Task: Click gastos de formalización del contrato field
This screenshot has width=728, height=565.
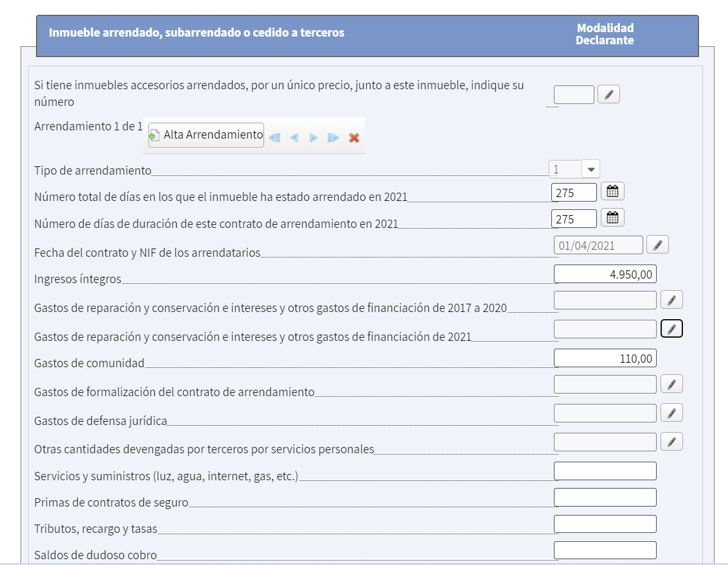Action: (x=605, y=384)
